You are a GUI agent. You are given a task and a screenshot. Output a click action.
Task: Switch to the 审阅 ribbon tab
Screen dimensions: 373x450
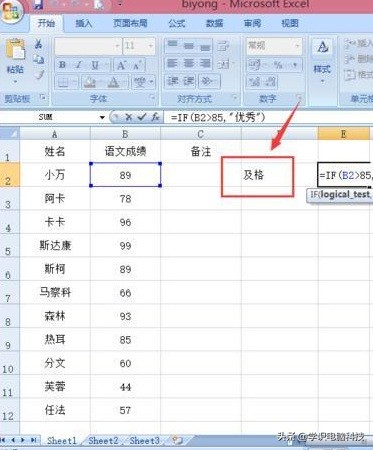point(252,23)
